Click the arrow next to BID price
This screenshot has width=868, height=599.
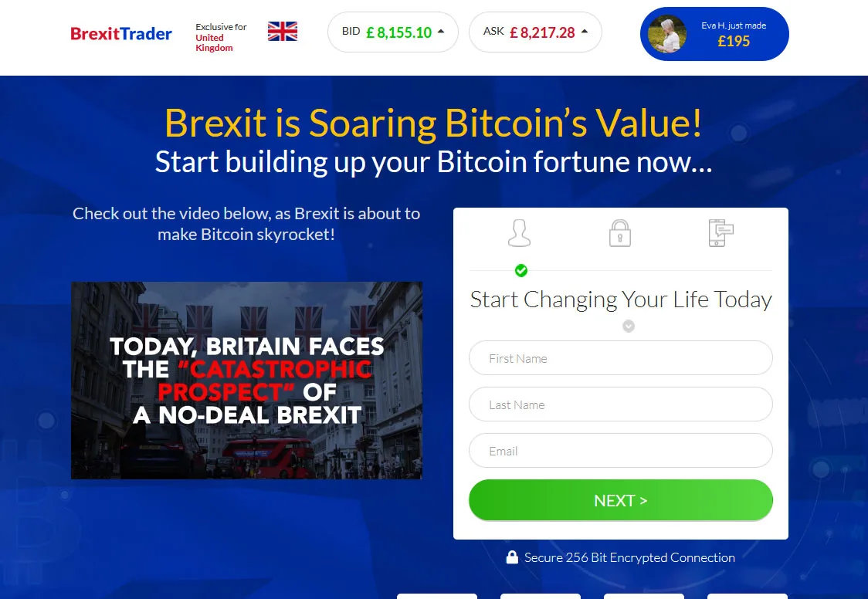(441, 32)
